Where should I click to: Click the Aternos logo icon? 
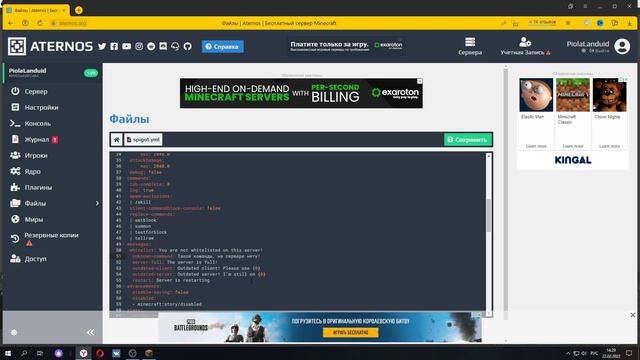[17, 46]
